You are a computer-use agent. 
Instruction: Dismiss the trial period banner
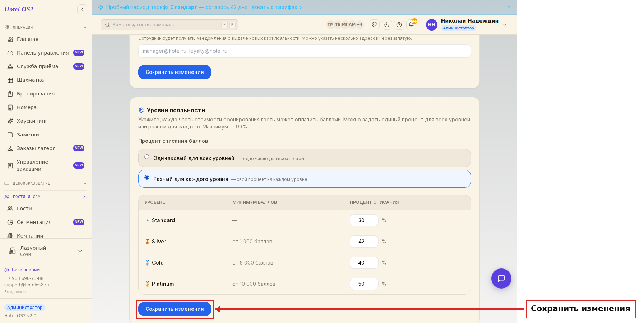(509, 7)
